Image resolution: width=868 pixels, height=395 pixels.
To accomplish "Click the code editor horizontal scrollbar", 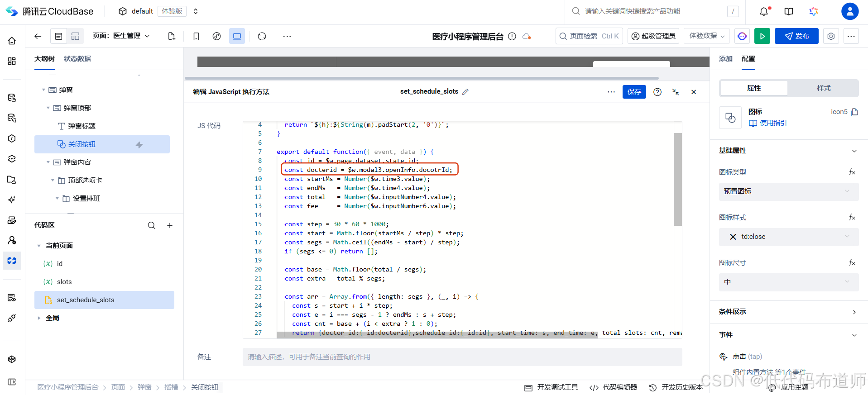I will pos(437,335).
